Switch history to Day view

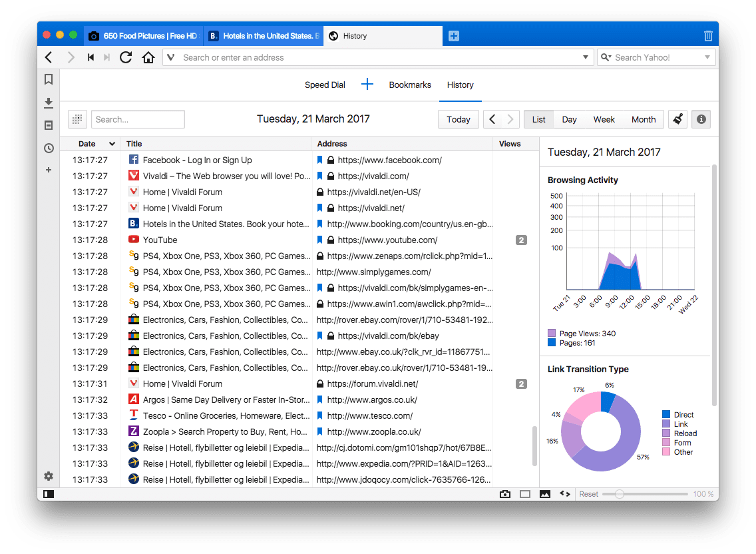tap(570, 119)
